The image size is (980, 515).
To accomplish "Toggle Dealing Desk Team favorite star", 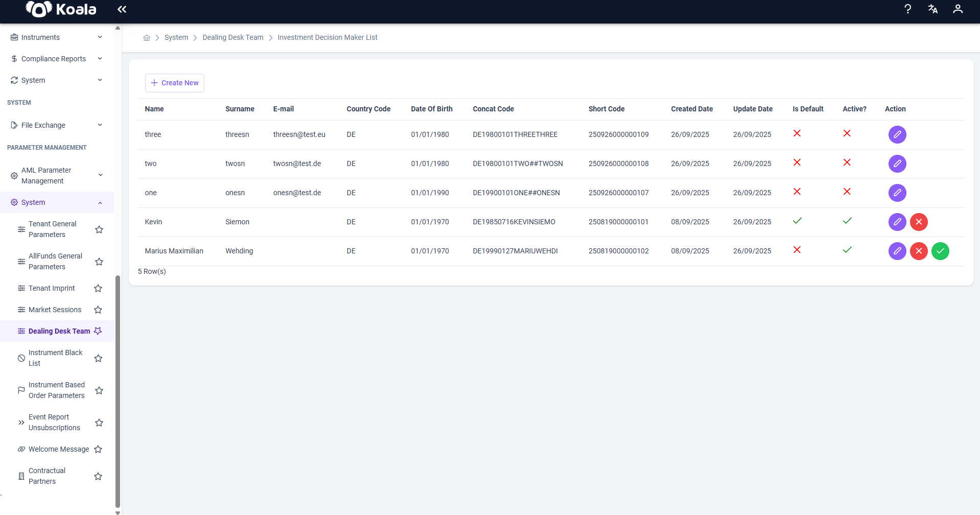I will click(x=98, y=331).
